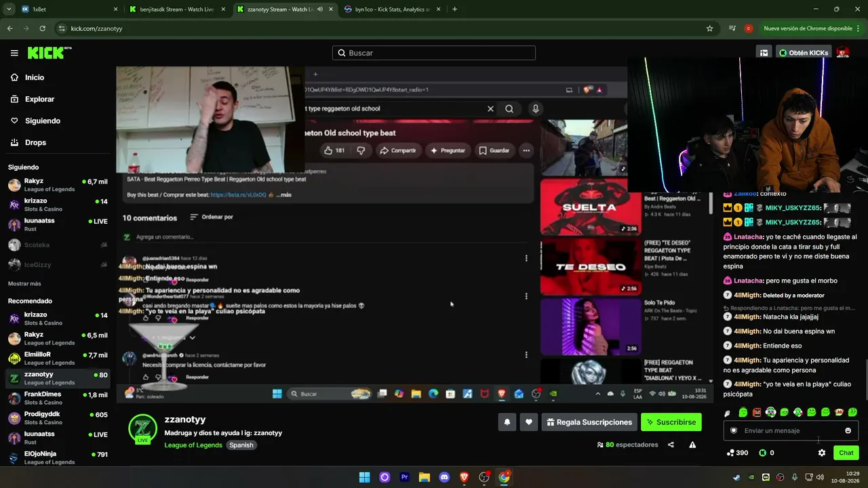This screenshot has height=488, width=868.
Task: Click Nueva versión de Chrome disponible
Action: point(812,28)
